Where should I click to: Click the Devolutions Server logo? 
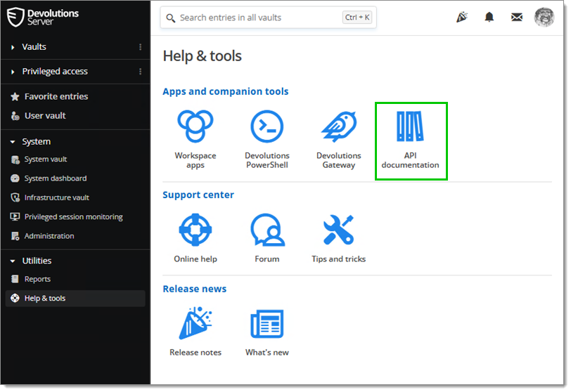(43, 17)
